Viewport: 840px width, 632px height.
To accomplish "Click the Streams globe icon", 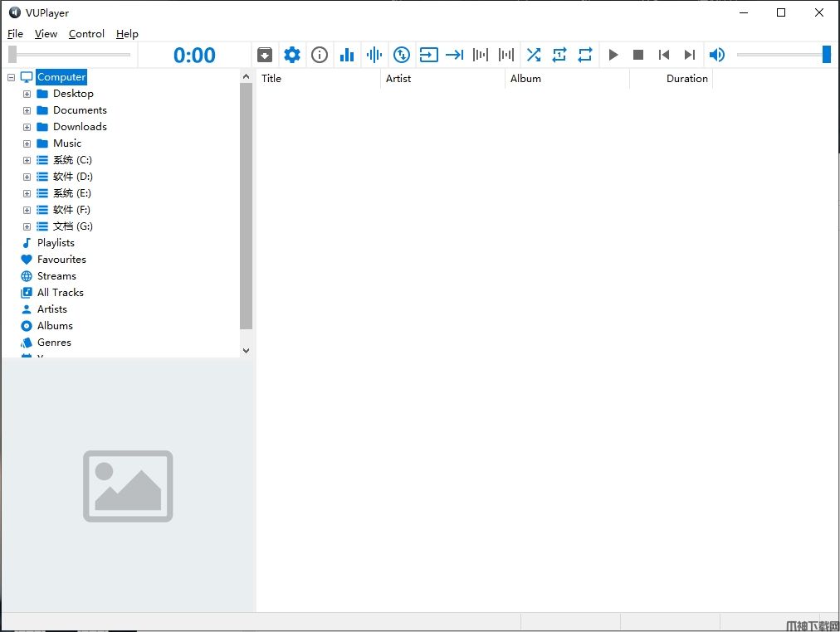I will [27, 276].
